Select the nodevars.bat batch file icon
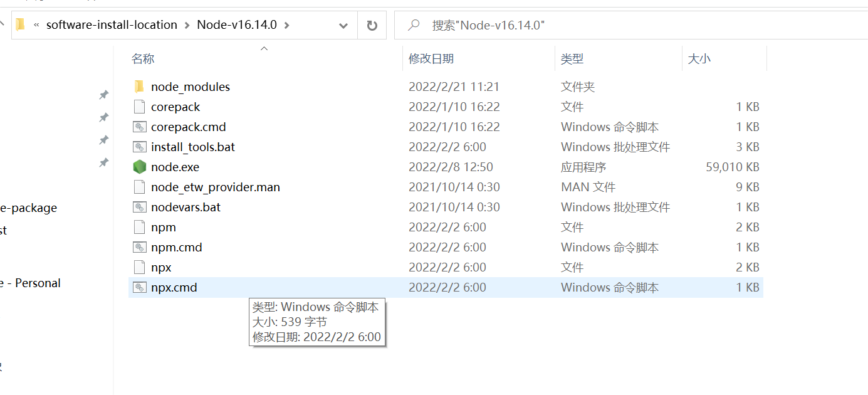Image resolution: width=868 pixels, height=395 pixels. coord(139,207)
